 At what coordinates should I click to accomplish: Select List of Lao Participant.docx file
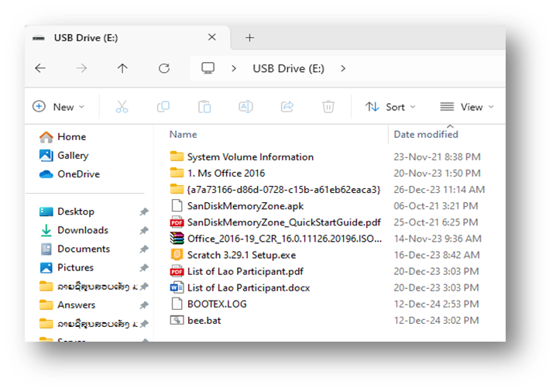pyautogui.click(x=248, y=287)
